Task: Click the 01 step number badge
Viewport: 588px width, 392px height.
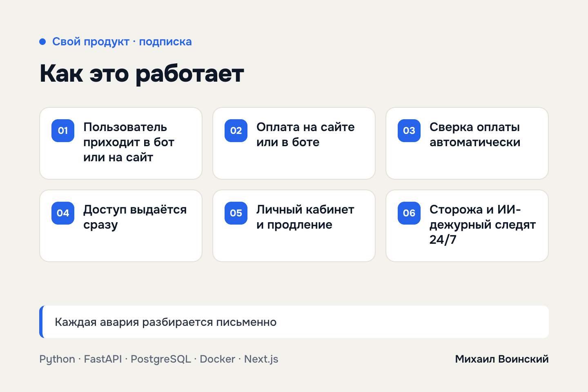Action: pos(63,131)
